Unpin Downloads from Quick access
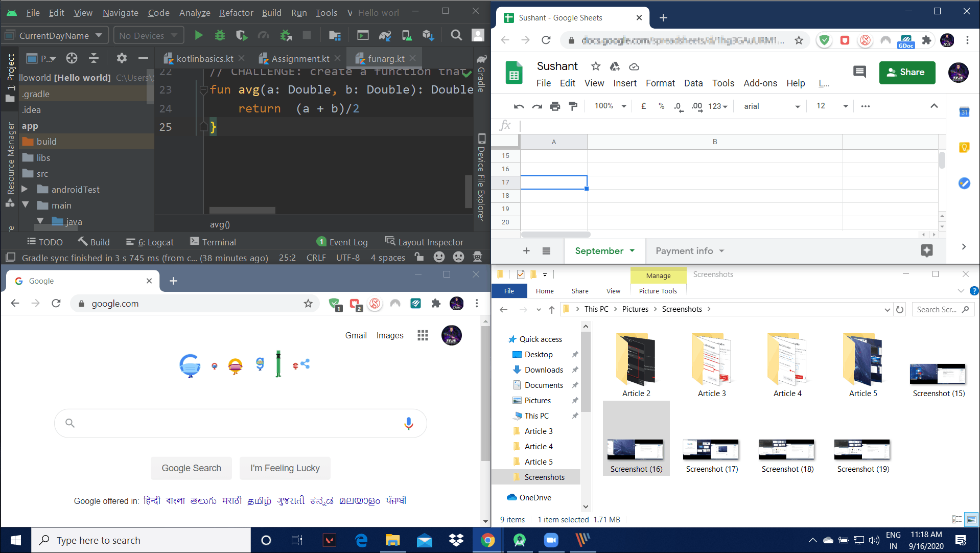The width and height of the screenshot is (980, 553). 575,370
